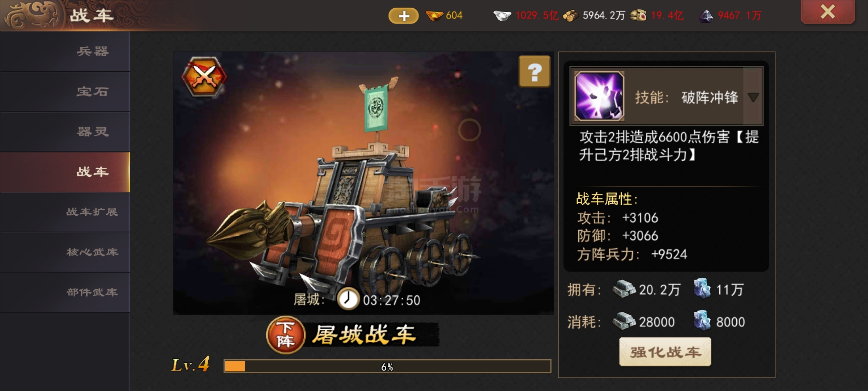Click the gold ingot currency icon

tap(434, 16)
